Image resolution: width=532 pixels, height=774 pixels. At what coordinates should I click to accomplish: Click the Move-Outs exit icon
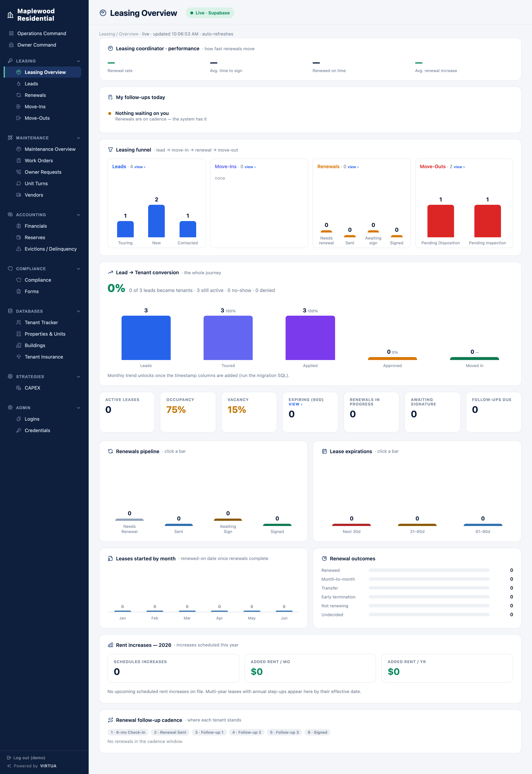click(x=19, y=118)
